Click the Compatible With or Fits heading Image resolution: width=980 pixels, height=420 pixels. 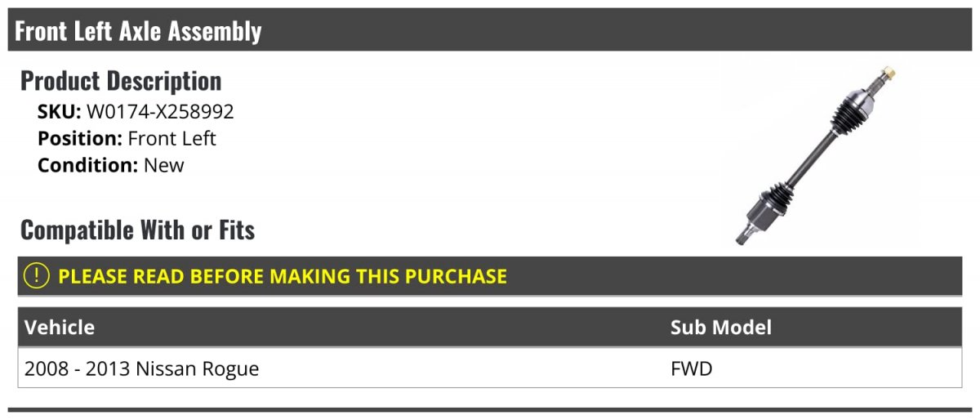(x=138, y=230)
